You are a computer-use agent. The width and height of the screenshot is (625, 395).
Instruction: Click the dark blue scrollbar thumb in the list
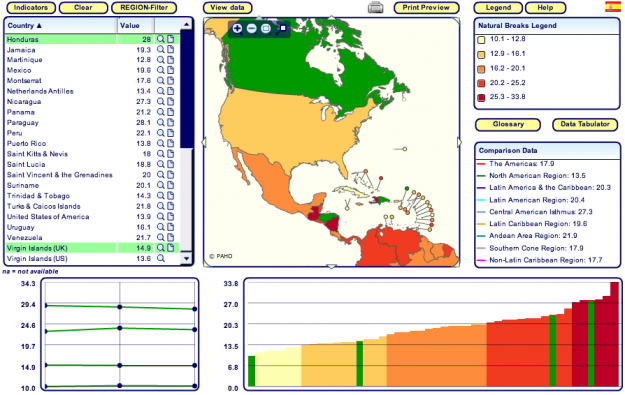[x=186, y=89]
